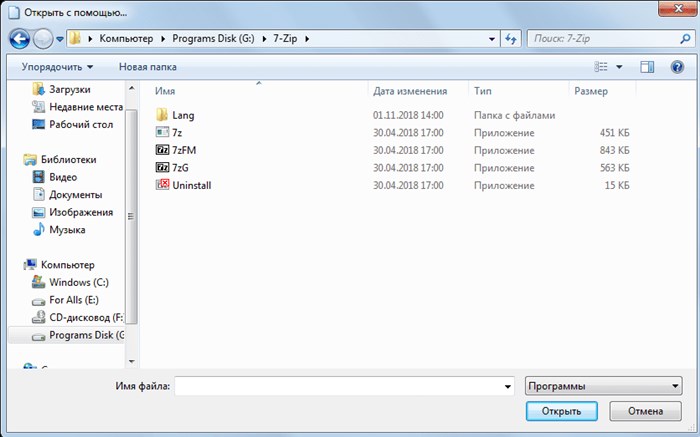Sort by the 'Размер' column header
Viewport: 700px width, 437px height.
point(591,91)
